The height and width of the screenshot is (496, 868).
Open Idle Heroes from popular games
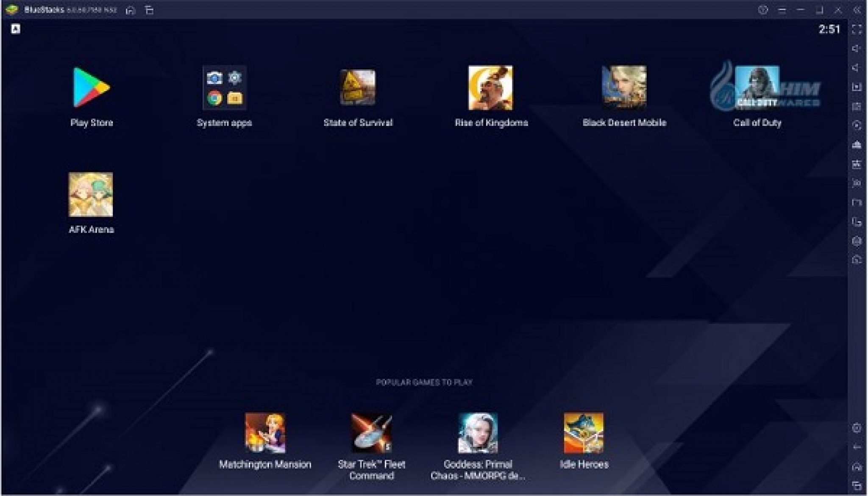584,433
